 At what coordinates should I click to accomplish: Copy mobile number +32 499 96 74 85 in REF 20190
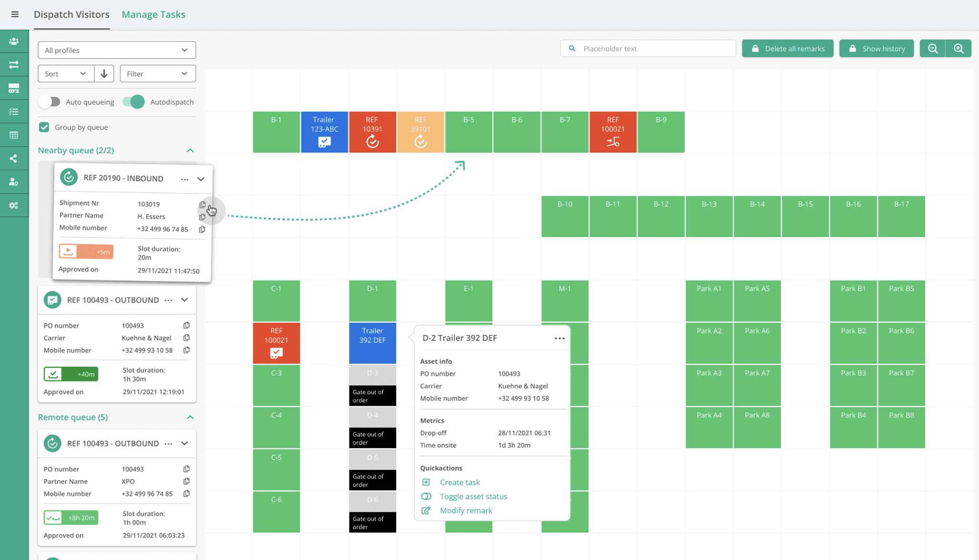click(202, 229)
